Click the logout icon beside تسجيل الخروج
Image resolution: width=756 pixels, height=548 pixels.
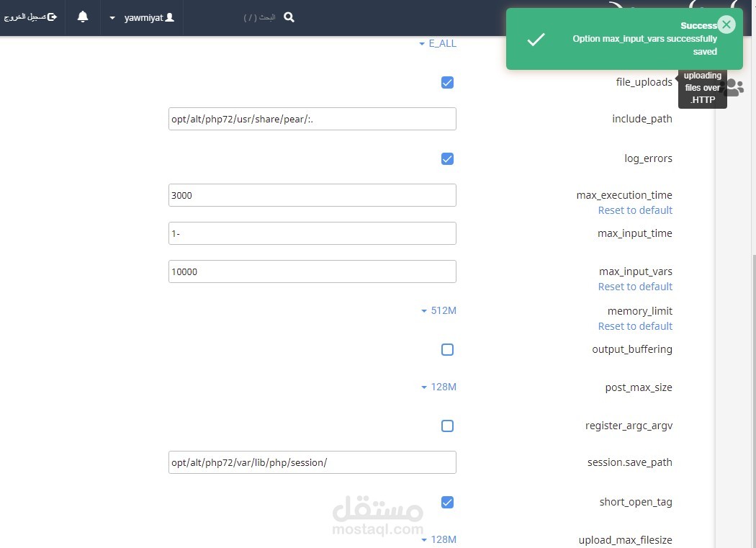pos(54,17)
